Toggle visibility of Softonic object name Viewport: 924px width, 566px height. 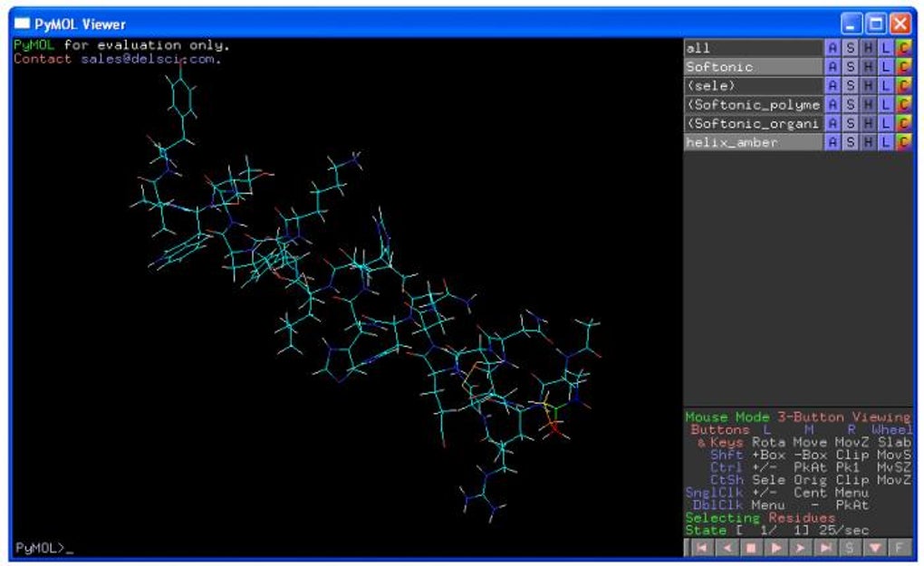tap(753, 66)
